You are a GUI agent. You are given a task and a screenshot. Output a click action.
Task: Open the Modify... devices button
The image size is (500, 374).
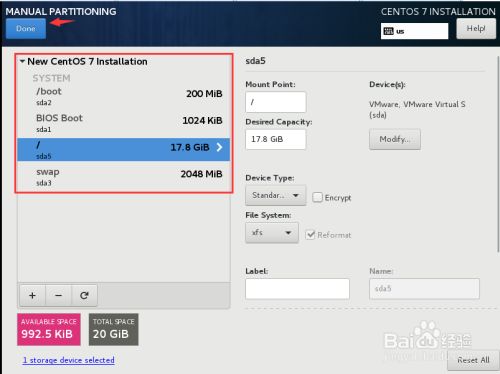[395, 139]
